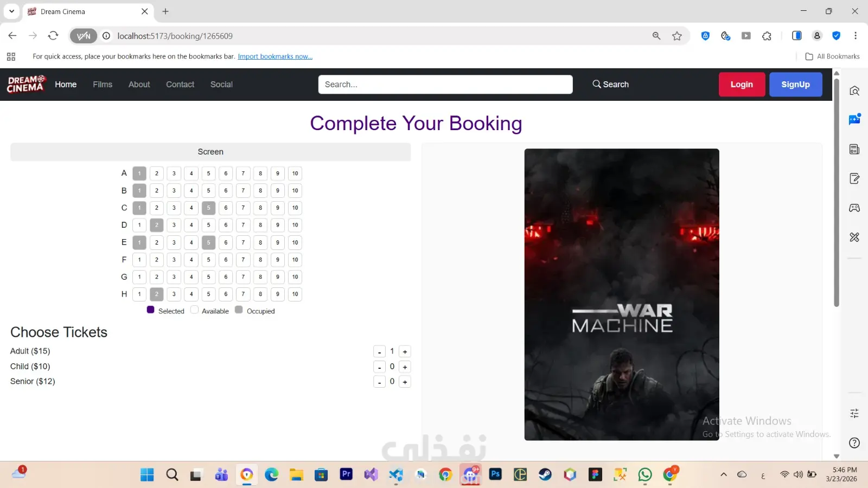Viewport: 868px width, 488px height.
Task: Open the Social nav item
Action: (221, 85)
